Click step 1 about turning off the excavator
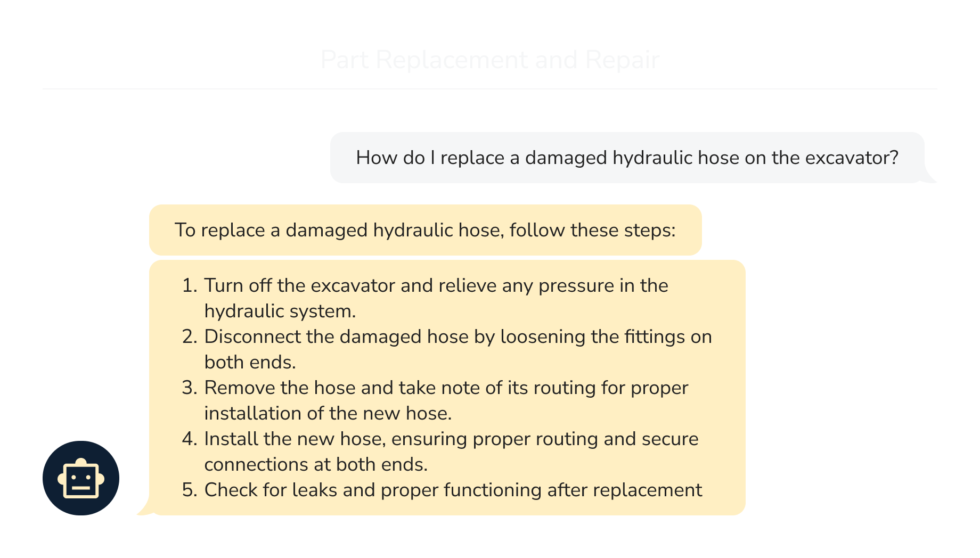 coord(436,286)
